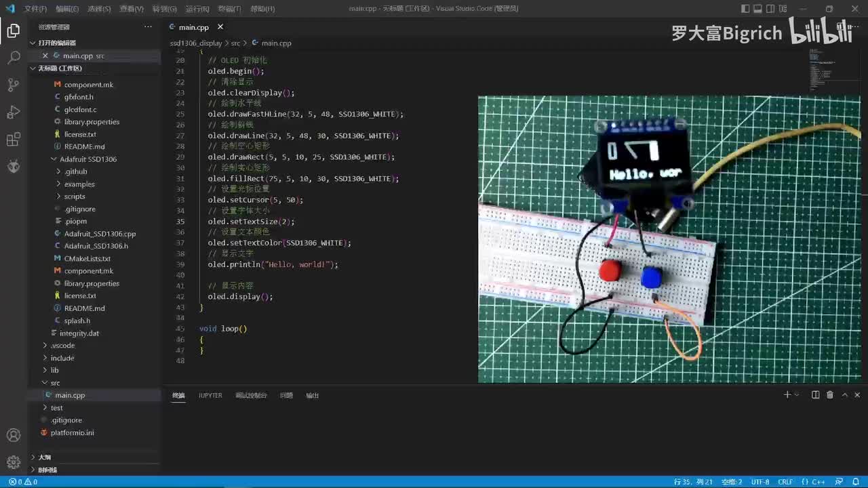Change indentation via 空格: 2 status item
The image size is (868, 488).
[x=732, y=482]
